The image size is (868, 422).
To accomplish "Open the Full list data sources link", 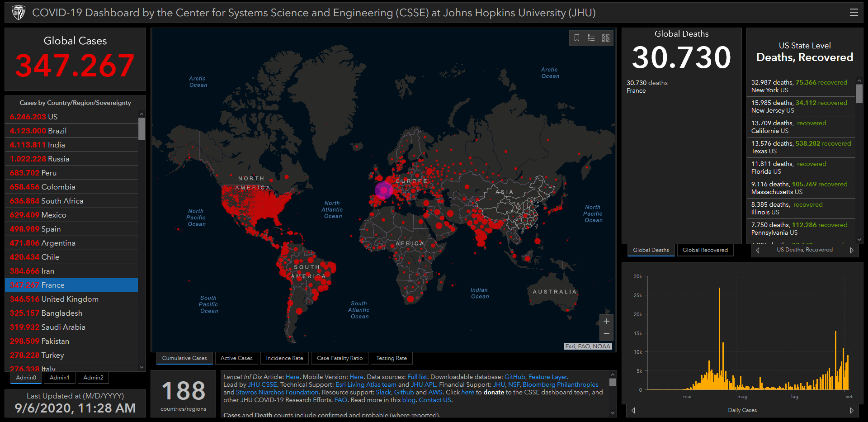I will click(417, 377).
